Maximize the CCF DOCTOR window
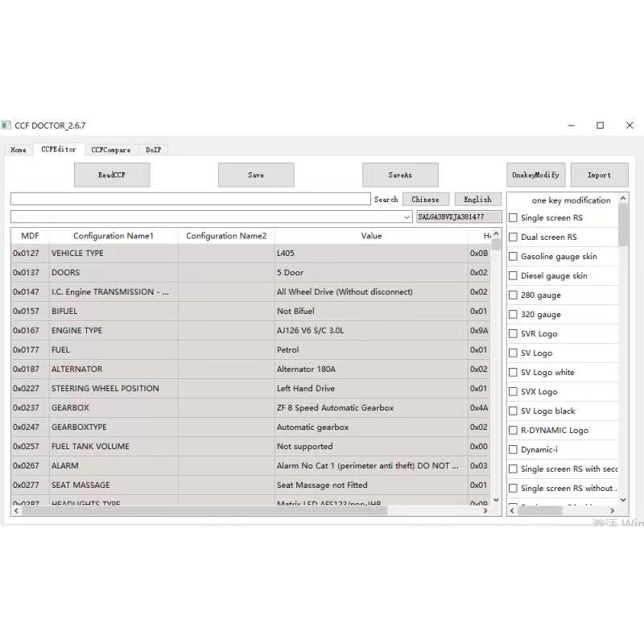 [x=600, y=126]
